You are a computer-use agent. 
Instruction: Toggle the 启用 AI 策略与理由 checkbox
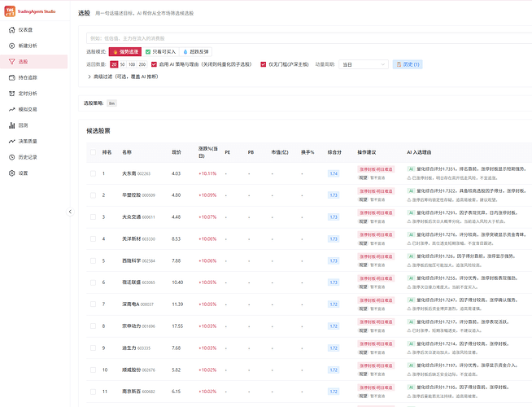click(x=154, y=64)
